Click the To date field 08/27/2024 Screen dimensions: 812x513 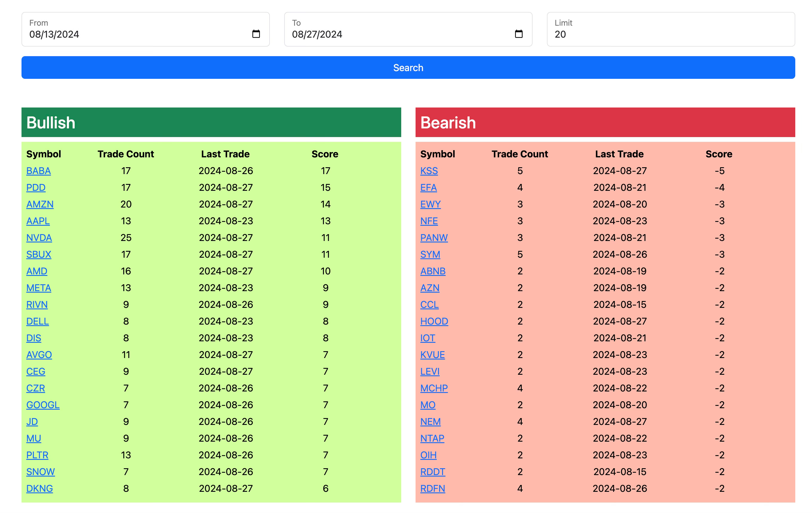(x=408, y=29)
